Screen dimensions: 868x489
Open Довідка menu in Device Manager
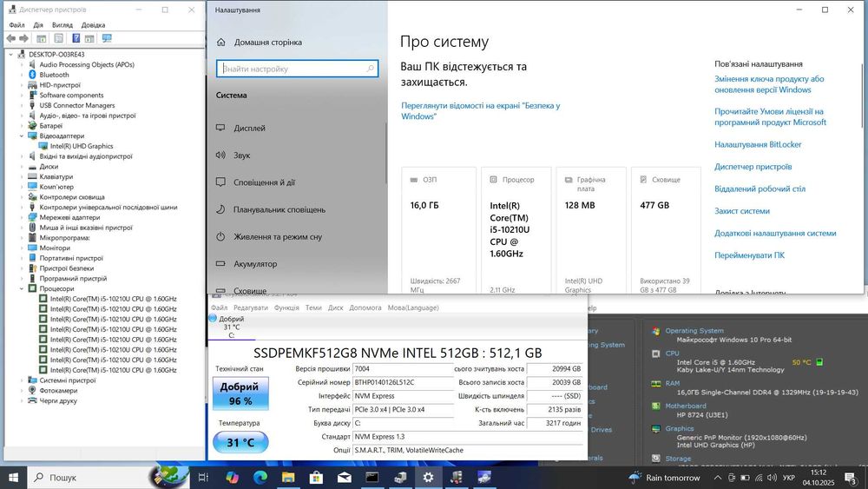click(93, 25)
